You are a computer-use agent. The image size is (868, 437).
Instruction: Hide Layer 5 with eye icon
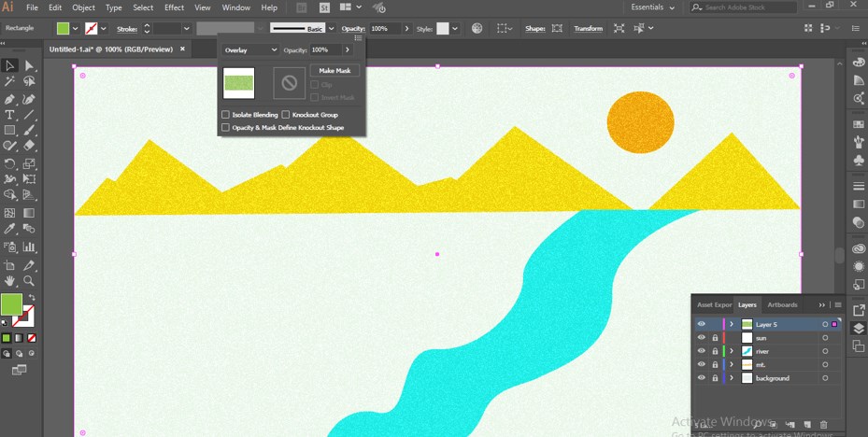click(x=702, y=324)
